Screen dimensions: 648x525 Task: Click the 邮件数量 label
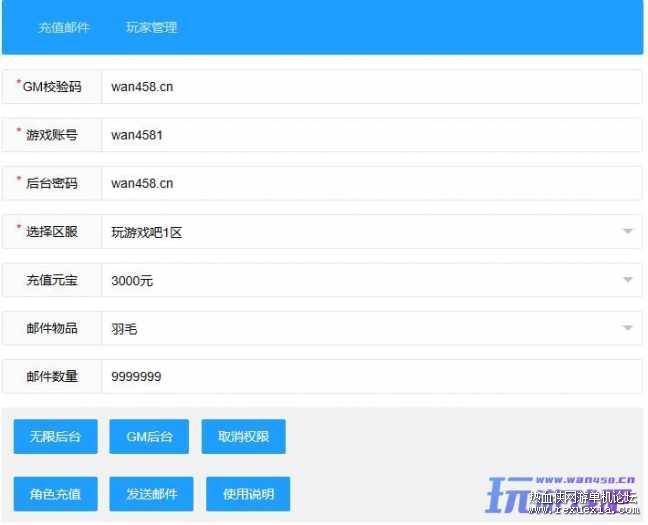pyautogui.click(x=52, y=377)
